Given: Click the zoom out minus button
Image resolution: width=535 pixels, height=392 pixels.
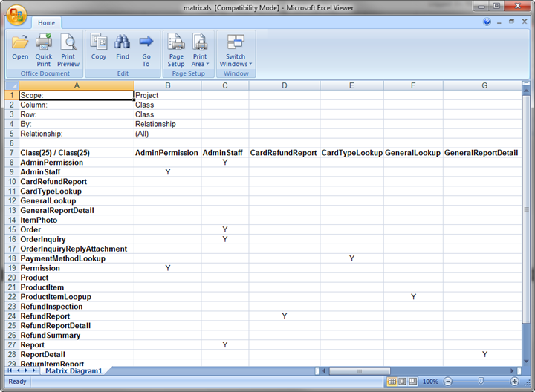Looking at the screenshot, I should [x=448, y=382].
